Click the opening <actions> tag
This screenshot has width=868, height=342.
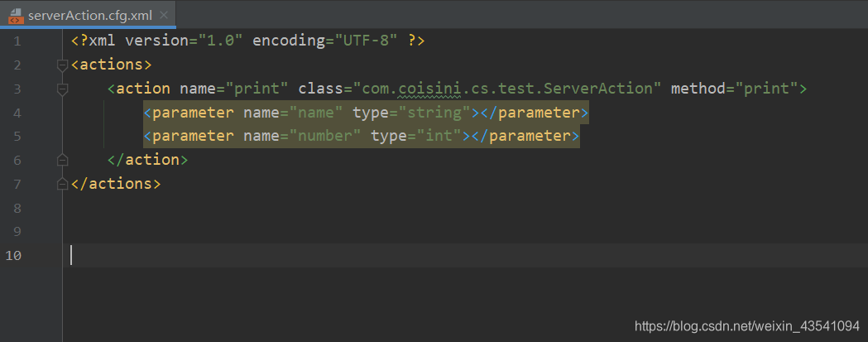pos(111,65)
